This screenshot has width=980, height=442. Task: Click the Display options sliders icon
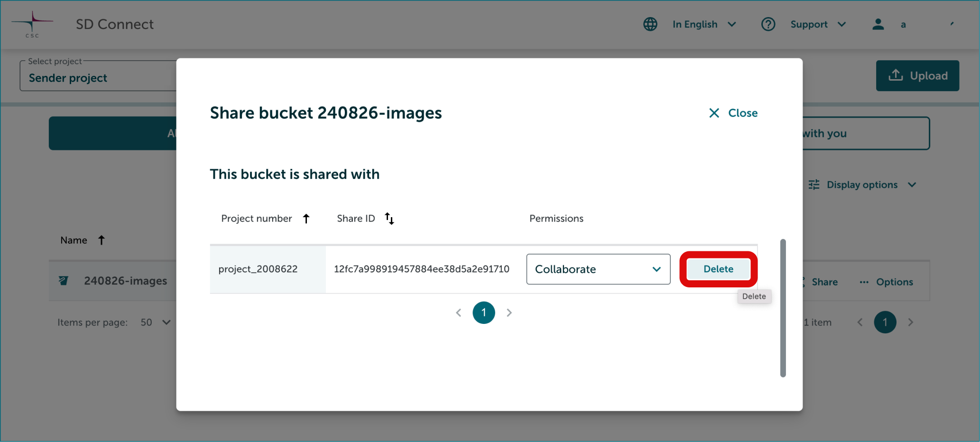tap(814, 184)
